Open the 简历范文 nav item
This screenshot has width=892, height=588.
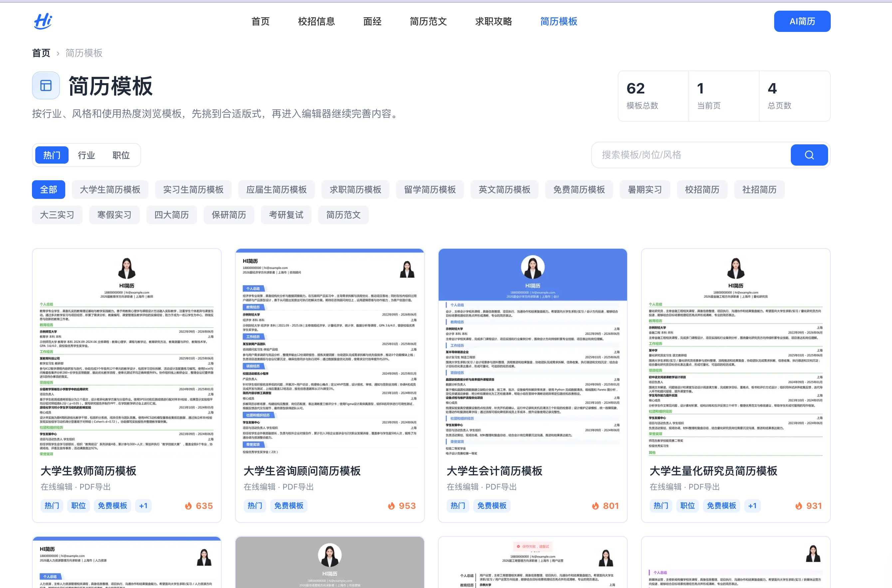(x=428, y=21)
